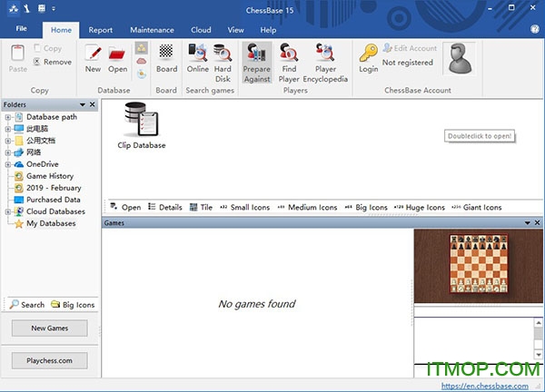The image size is (545, 392).
Task: Expand the OneDrive folder node
Action: click(8, 164)
